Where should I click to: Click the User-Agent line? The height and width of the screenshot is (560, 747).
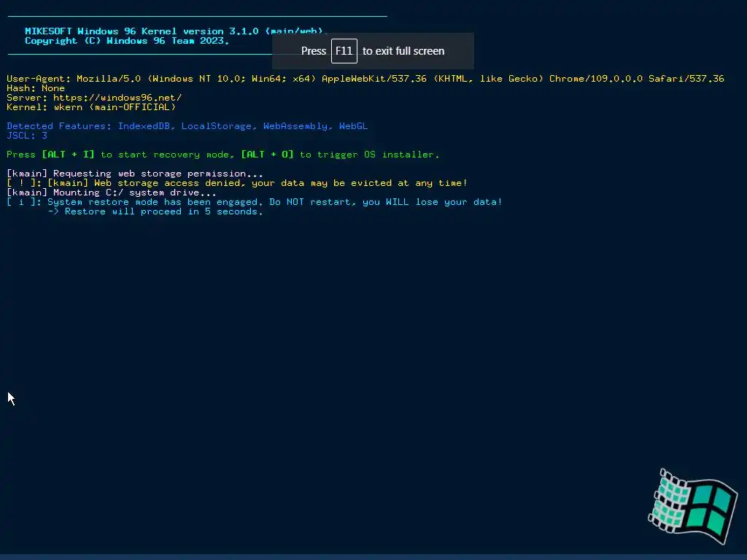pos(365,79)
